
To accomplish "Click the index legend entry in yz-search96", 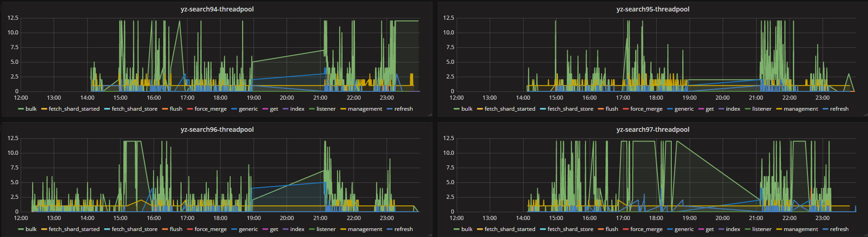I will [x=297, y=229].
